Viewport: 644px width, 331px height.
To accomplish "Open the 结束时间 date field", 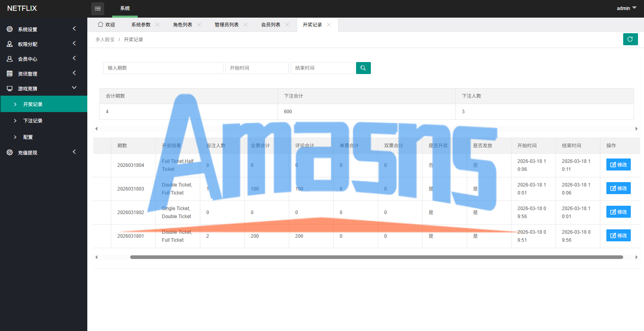I will click(x=322, y=68).
